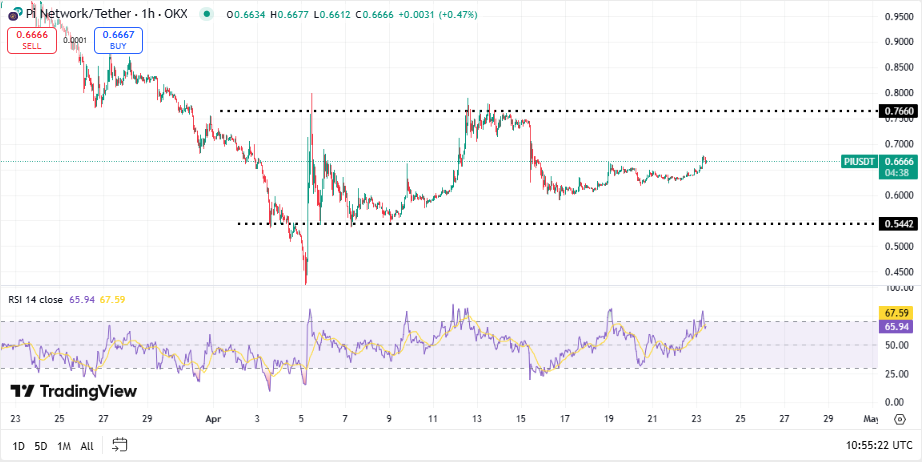
Task: Click the +0.0031 (+0.47%) change value
Action: point(438,14)
